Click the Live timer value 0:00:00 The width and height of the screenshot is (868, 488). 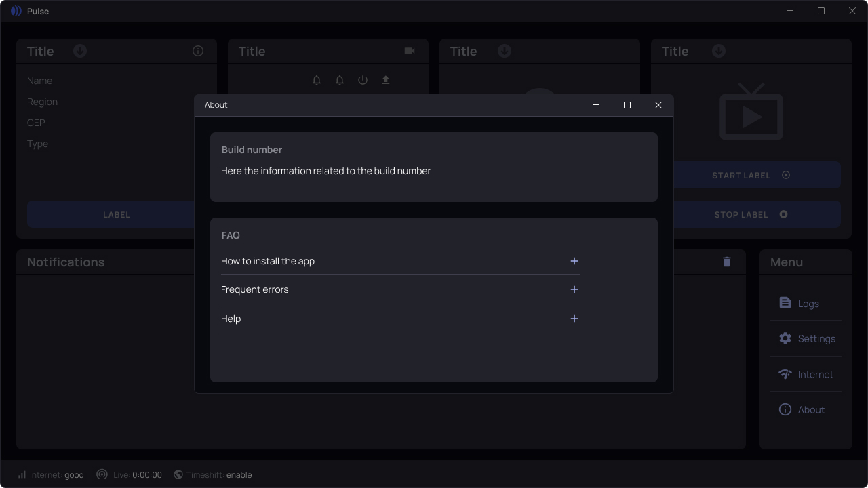pyautogui.click(x=147, y=475)
